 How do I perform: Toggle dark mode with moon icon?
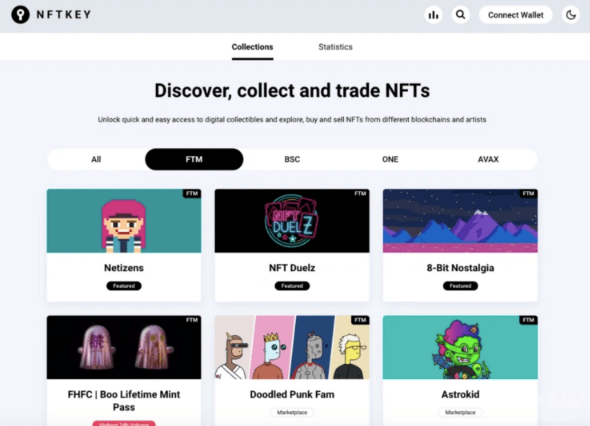point(571,15)
